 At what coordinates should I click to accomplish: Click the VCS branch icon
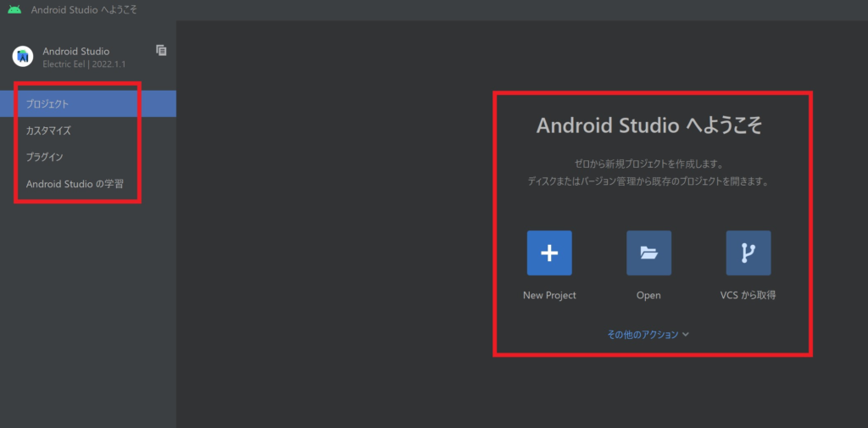[748, 253]
